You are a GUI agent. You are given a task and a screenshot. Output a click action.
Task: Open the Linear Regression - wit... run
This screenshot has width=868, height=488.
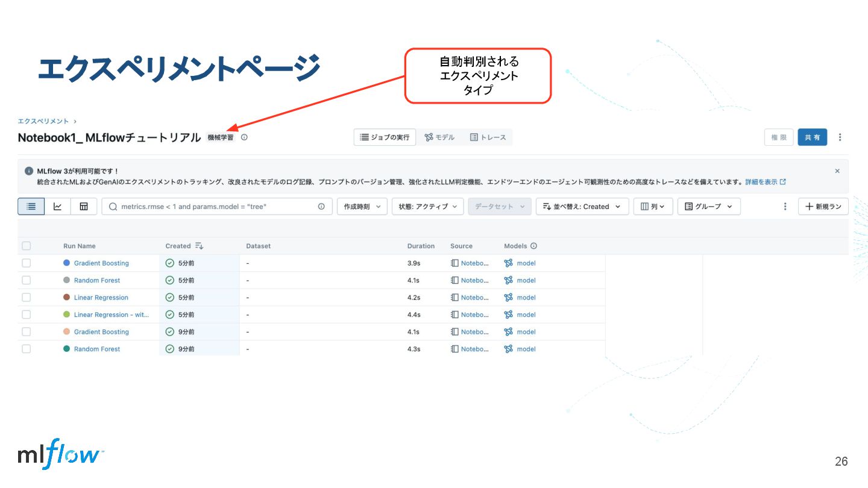coord(112,314)
